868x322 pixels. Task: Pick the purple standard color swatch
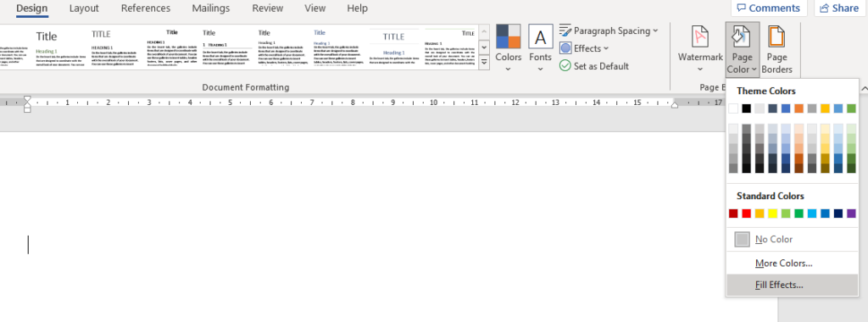click(x=851, y=214)
